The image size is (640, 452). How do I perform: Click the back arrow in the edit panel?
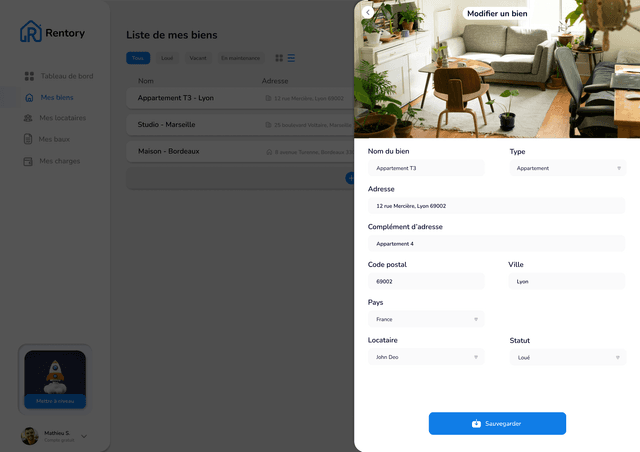367,12
